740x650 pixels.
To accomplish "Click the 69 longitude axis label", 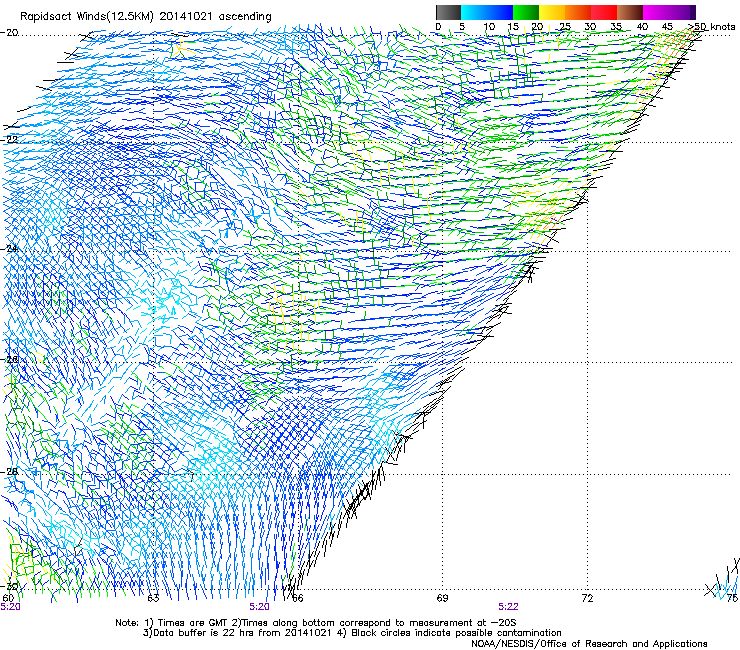I will (x=442, y=598).
